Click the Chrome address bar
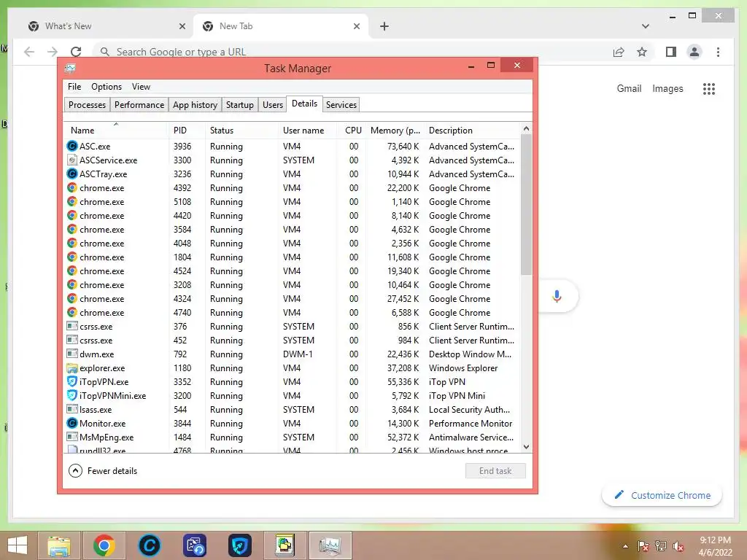This screenshot has height=560, width=747. point(352,52)
